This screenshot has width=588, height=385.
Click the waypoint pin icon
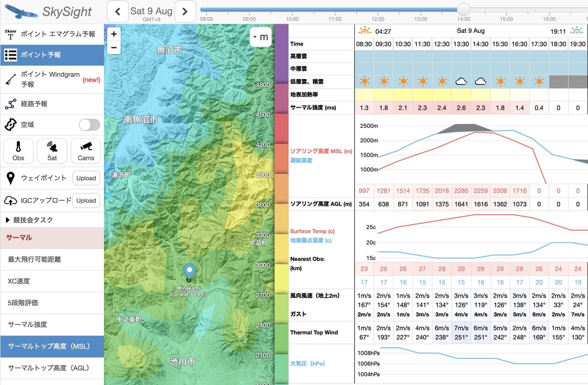[x=11, y=178]
